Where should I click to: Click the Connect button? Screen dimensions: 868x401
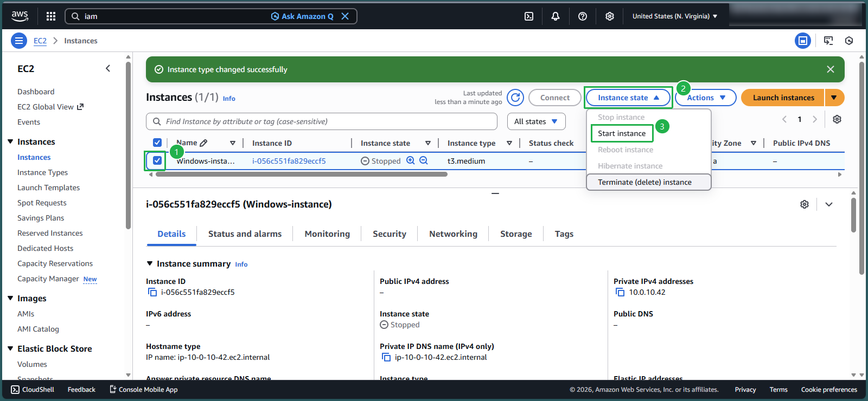(x=555, y=98)
